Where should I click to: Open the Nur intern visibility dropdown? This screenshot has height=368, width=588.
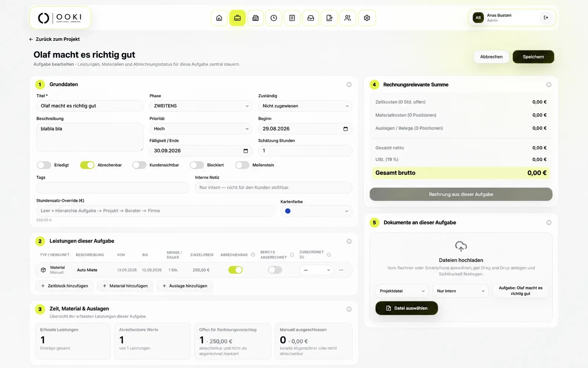(460, 291)
